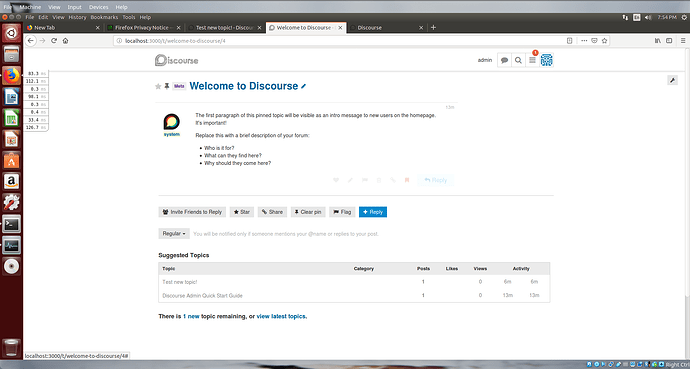The width and height of the screenshot is (690, 369).
Task: Edit the post using faded pencil icon
Action: (350, 180)
